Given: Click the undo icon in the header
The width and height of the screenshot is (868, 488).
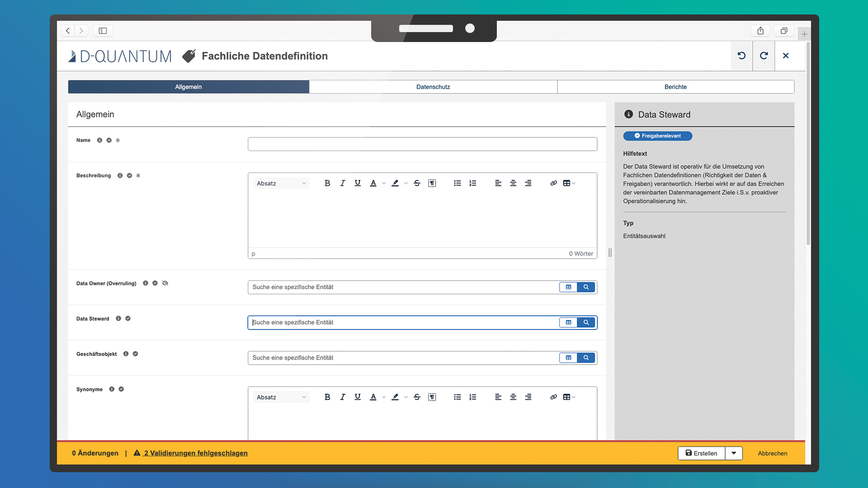Looking at the screenshot, I should pyautogui.click(x=741, y=56).
